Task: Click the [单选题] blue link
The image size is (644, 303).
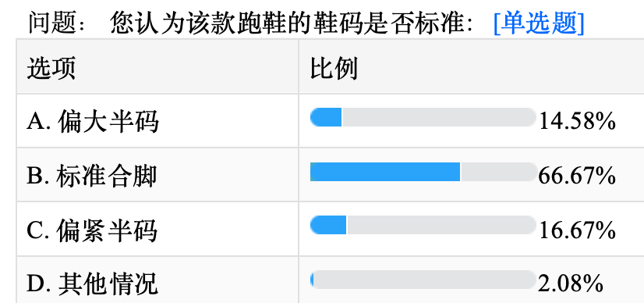Action: point(539,23)
